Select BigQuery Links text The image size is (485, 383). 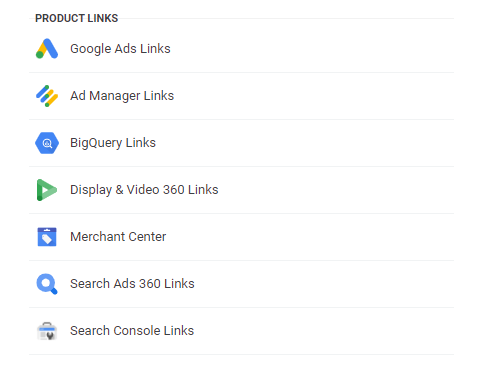point(113,143)
